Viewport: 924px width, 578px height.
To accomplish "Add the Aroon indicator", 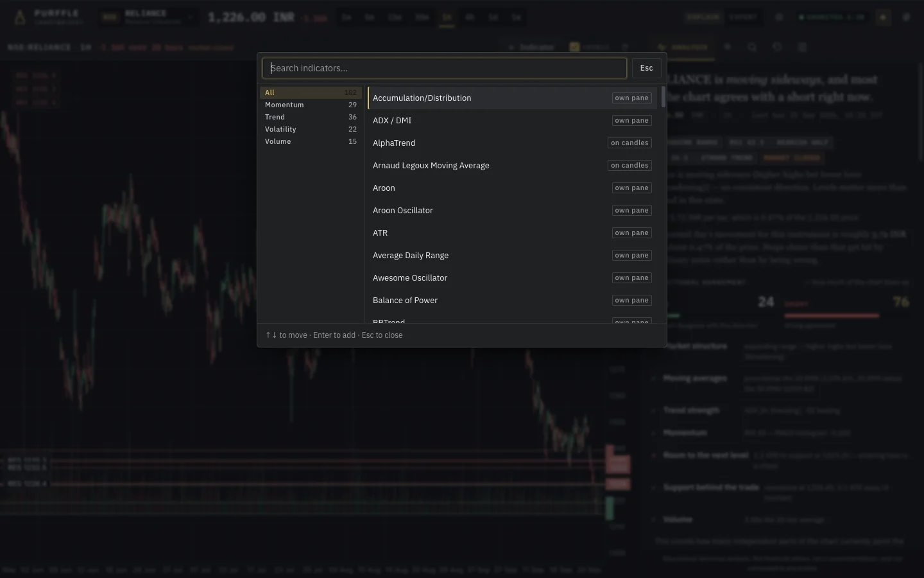I will click(512, 188).
